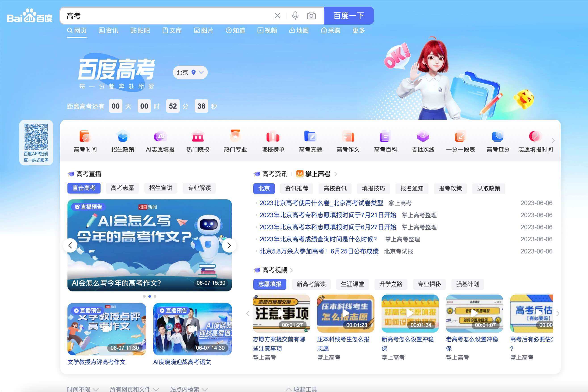The image size is (588, 392).
Task: Switch to the 文库 tab
Action: [x=172, y=30]
